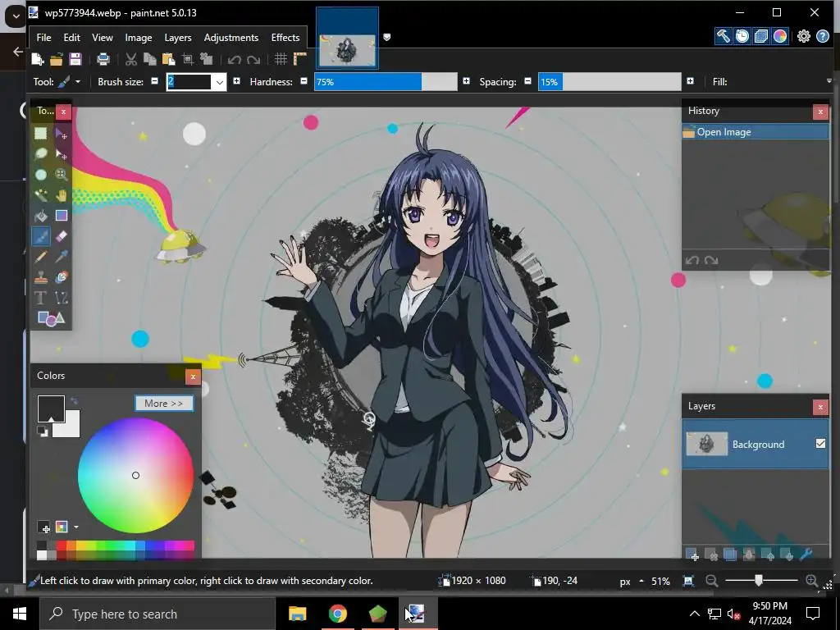
Task: Click the Crop to Selection icon
Action: point(188,59)
